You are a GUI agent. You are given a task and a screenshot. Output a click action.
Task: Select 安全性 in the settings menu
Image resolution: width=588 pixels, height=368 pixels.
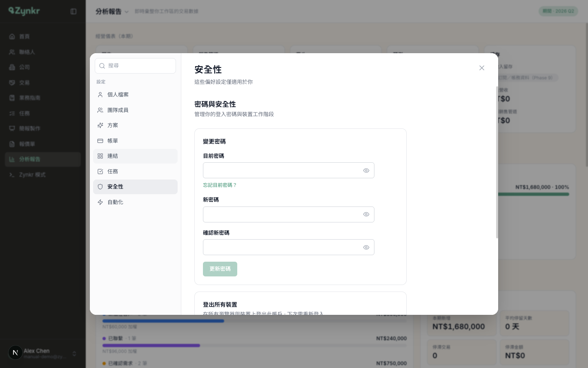click(135, 187)
